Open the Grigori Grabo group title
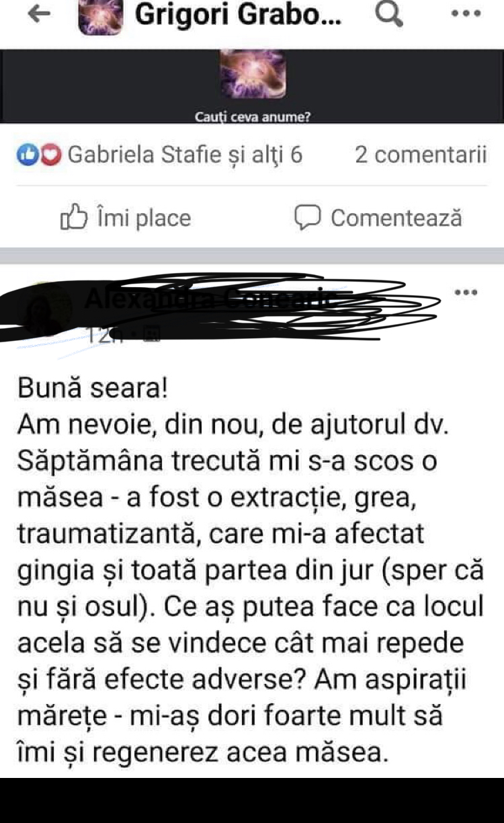Viewport: 504px width, 823px height. [x=239, y=15]
